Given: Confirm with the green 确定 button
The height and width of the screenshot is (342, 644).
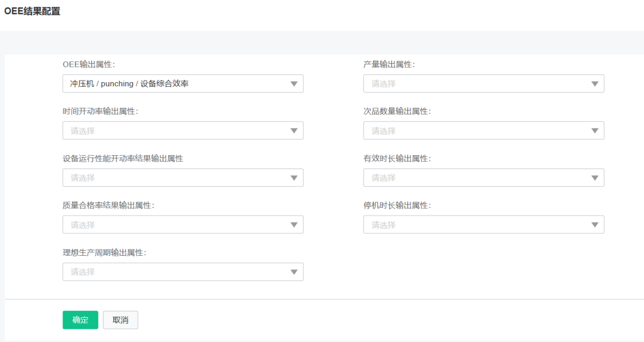Looking at the screenshot, I should (80, 320).
